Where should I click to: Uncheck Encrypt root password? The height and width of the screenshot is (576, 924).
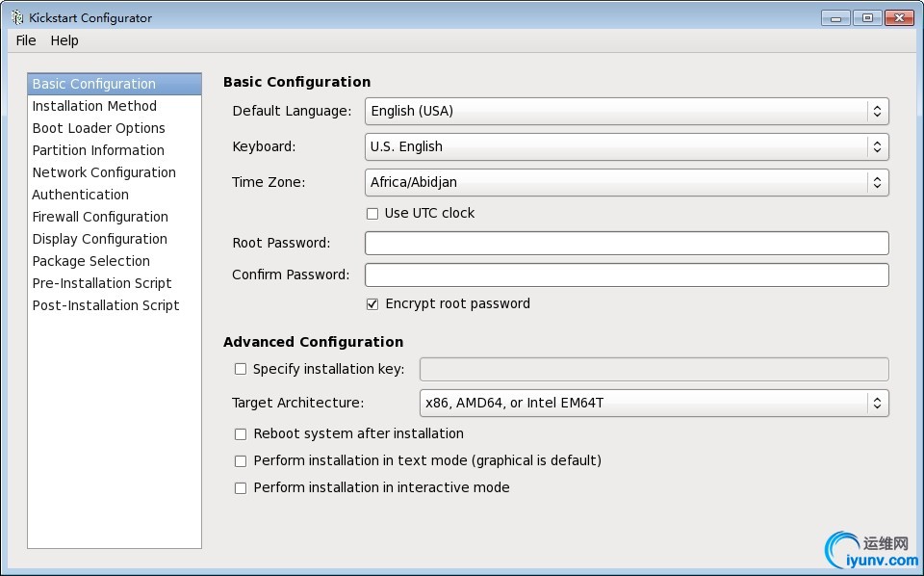click(372, 304)
